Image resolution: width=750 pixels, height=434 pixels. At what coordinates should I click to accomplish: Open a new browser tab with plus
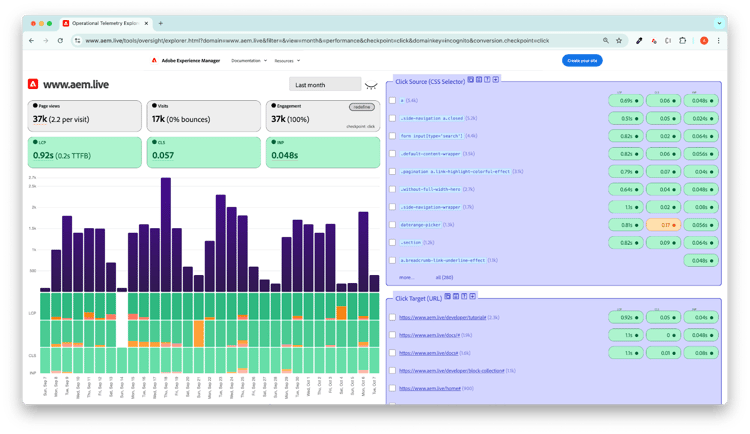pos(161,23)
